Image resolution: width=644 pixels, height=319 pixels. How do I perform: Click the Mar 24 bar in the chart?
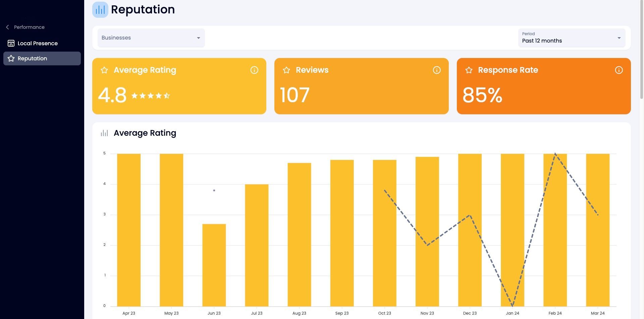pos(597,230)
